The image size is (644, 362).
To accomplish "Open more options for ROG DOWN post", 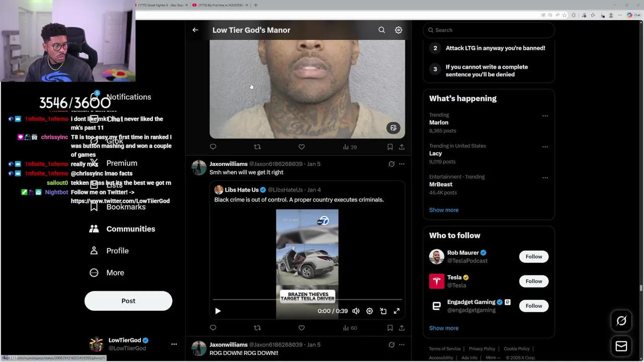I will [401, 345].
